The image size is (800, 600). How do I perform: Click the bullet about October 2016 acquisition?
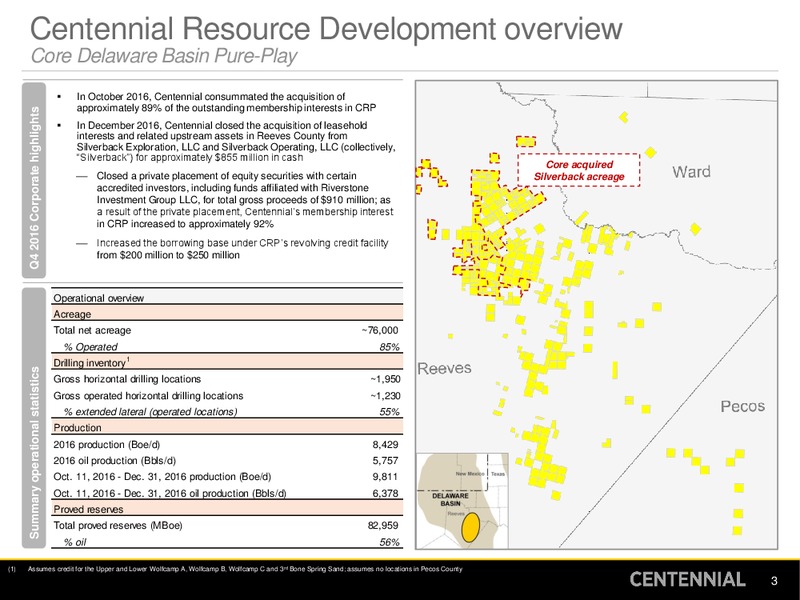(227, 102)
